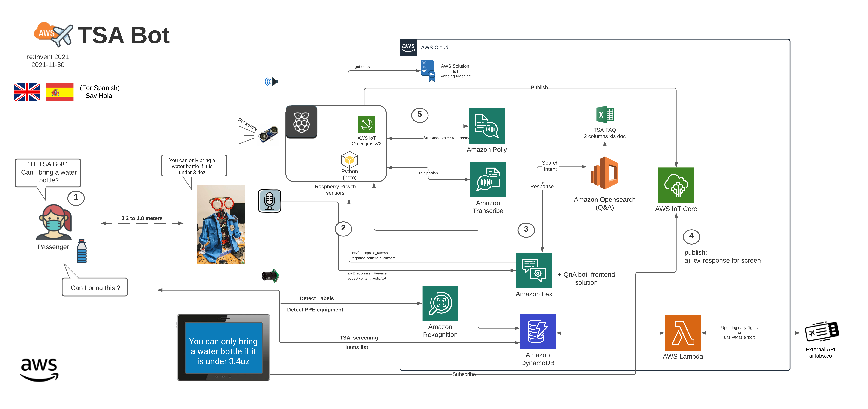Click the 'AWS Cloud' group label
The height and width of the screenshot is (409, 868).
pos(434,48)
